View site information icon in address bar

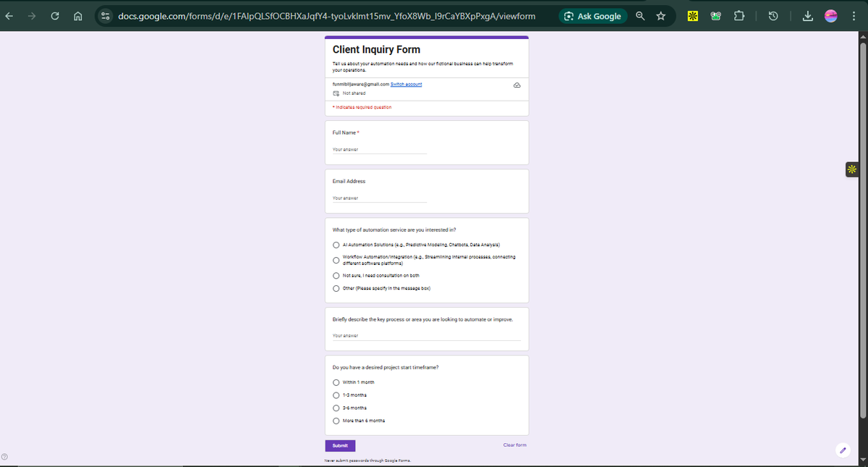pyautogui.click(x=106, y=16)
